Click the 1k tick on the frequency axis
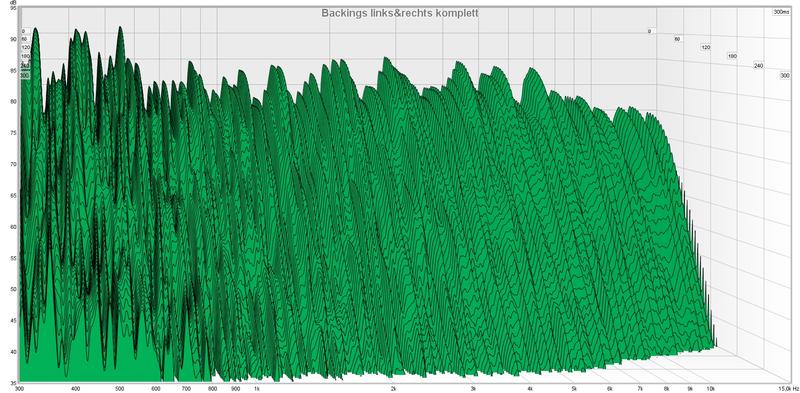Viewport: 800px width, 393px height. pyautogui.click(x=256, y=389)
